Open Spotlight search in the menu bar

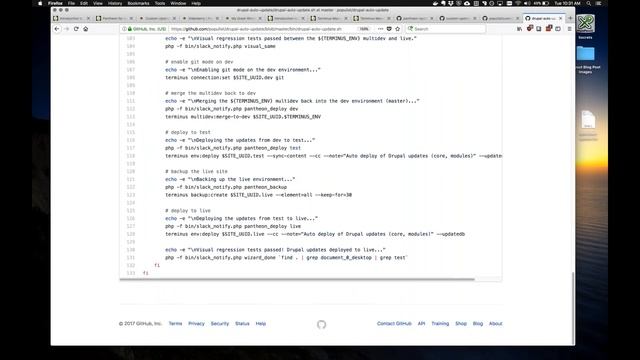589,3
